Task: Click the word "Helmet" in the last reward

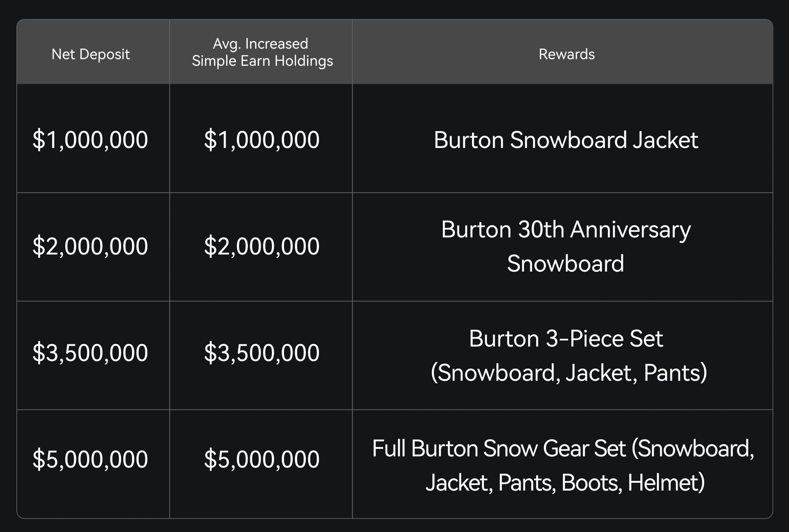Action: coord(665,482)
